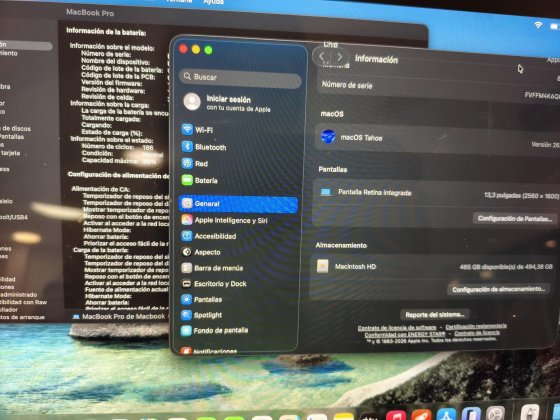The image size is (560, 420).
Task: Open Apple Intelligence y Siri icon
Action: [x=187, y=220]
